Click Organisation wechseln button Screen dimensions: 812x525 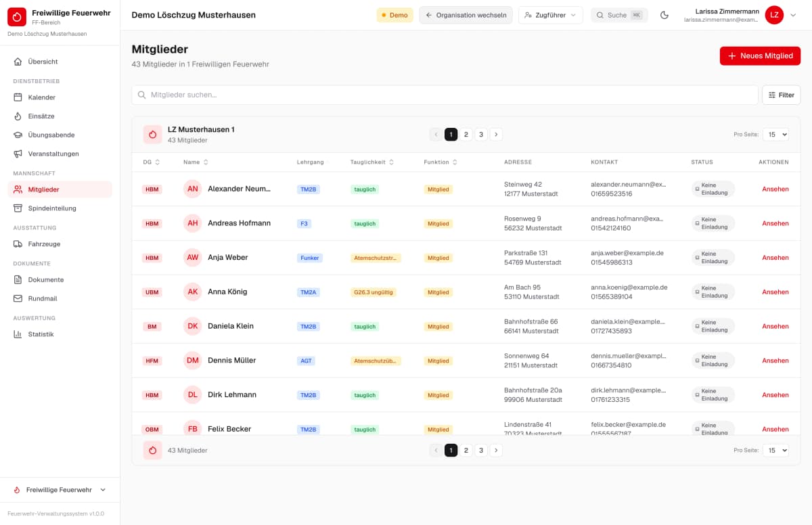[x=466, y=15]
